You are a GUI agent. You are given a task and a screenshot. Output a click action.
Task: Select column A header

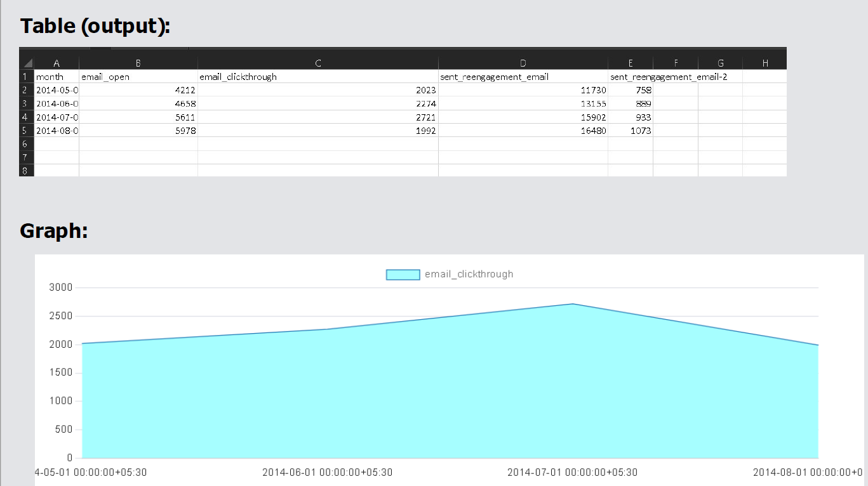pyautogui.click(x=57, y=63)
